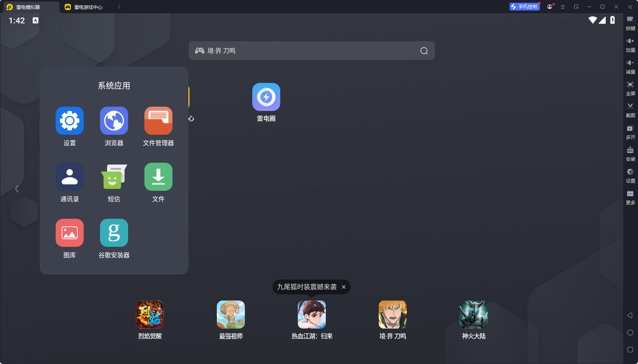Tap the Android home circle button
Screen dimensions: 638x364
630,332
